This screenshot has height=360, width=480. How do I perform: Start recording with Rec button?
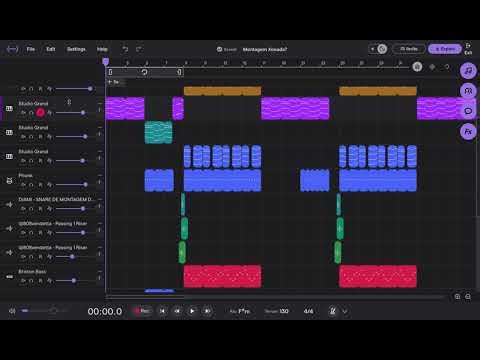pos(142,311)
